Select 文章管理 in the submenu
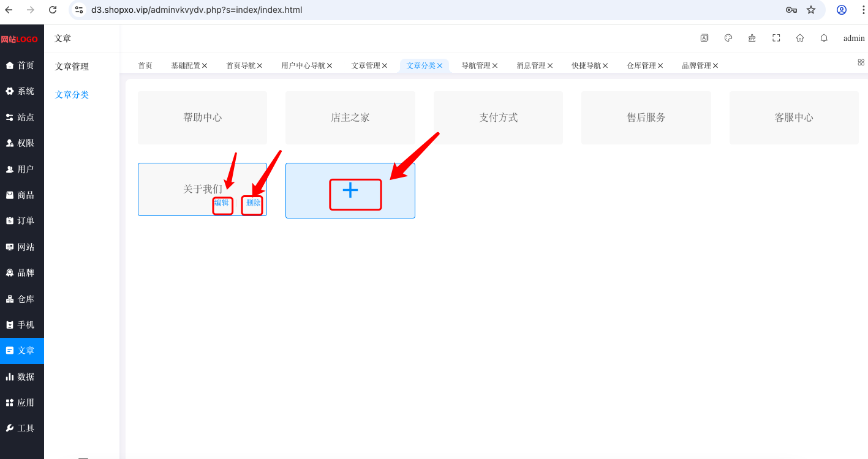The image size is (868, 459). (x=72, y=67)
